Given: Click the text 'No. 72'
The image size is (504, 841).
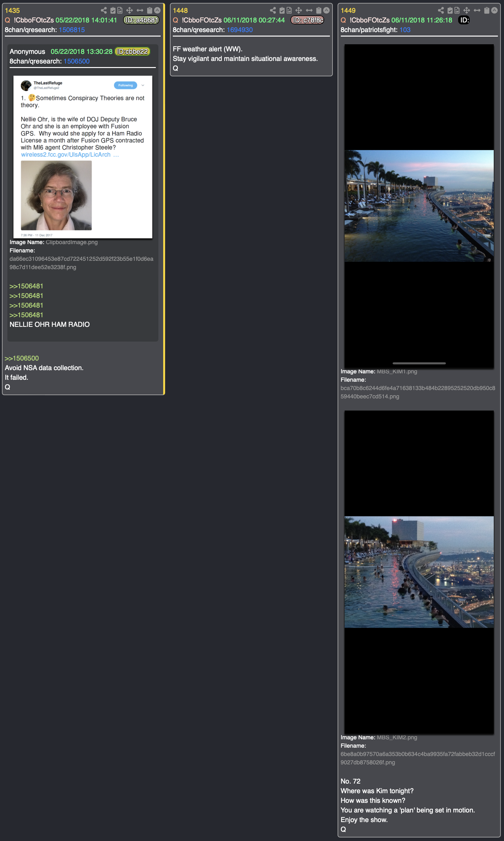Looking at the screenshot, I should (350, 781).
